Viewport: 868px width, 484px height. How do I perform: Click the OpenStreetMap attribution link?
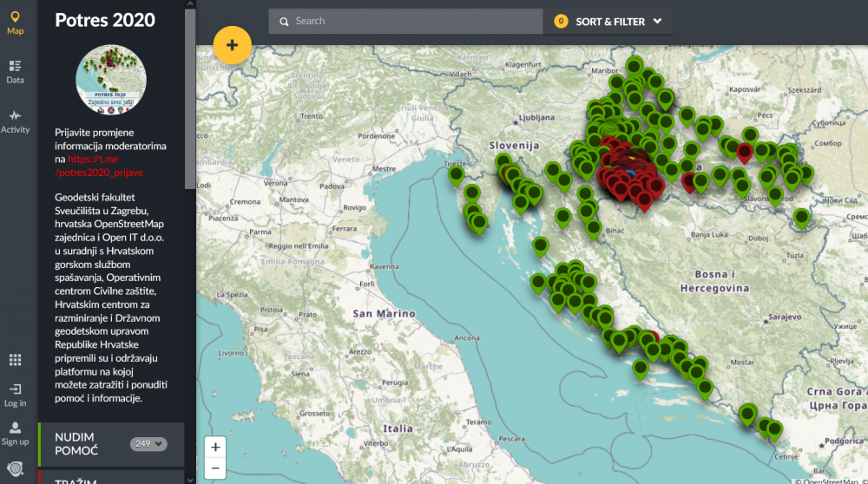click(x=831, y=481)
